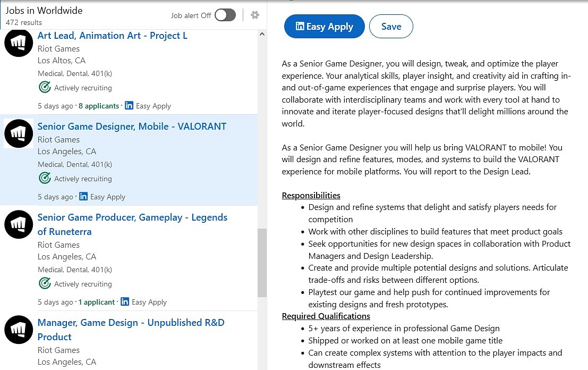
Task: Click paragraph 'help us bring VALORANT to mobile!'
Action: tap(422, 159)
